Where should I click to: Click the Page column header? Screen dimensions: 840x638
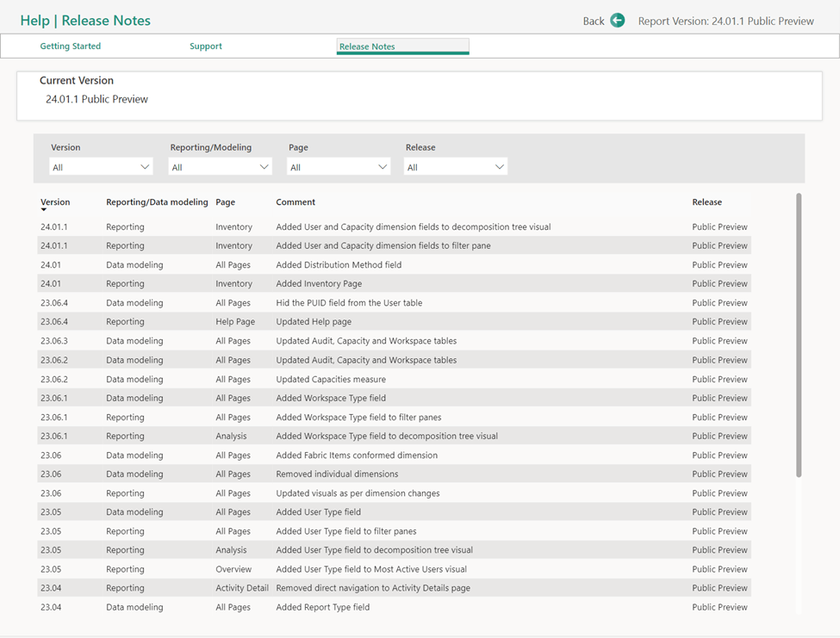225,202
